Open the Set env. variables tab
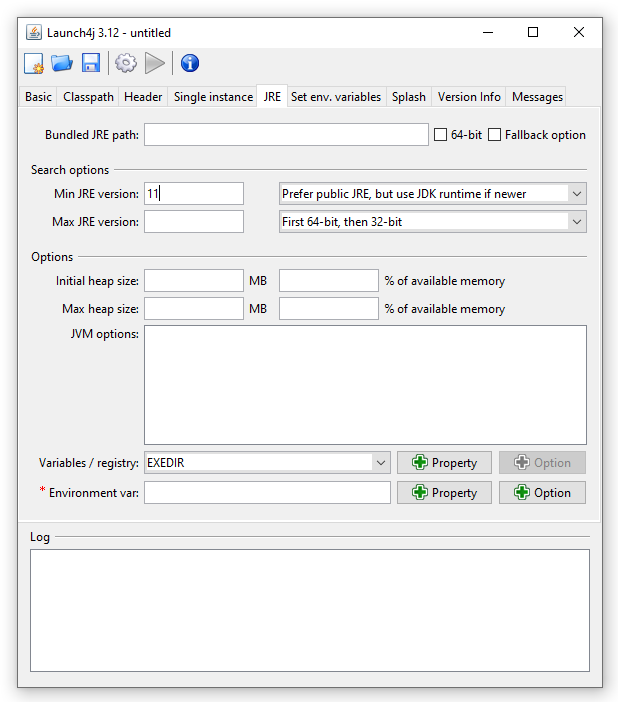The image size is (618, 702). pos(336,97)
